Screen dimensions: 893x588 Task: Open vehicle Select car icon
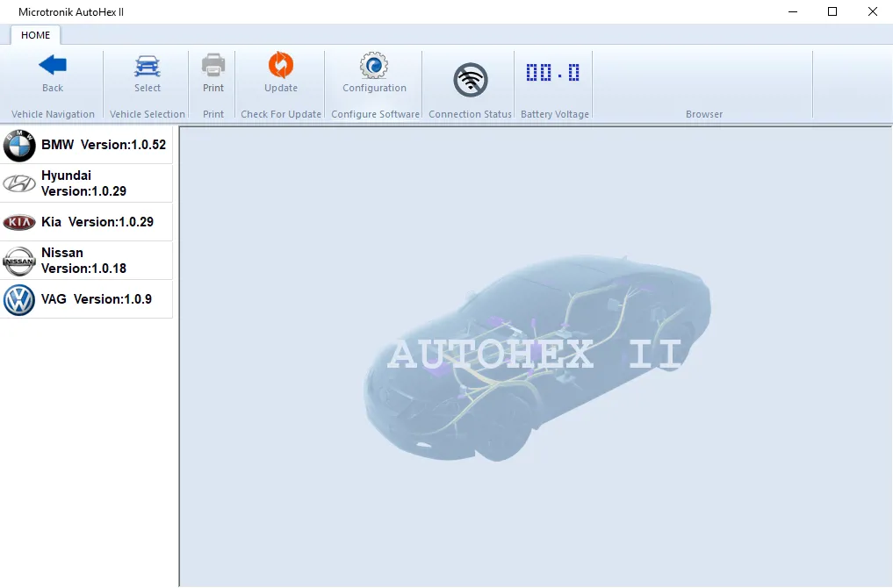[x=147, y=66]
